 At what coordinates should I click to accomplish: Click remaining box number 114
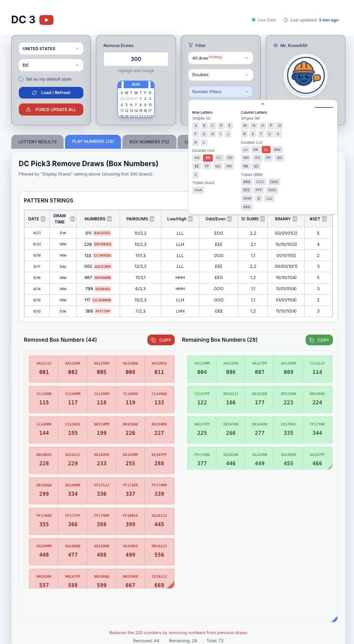click(317, 369)
